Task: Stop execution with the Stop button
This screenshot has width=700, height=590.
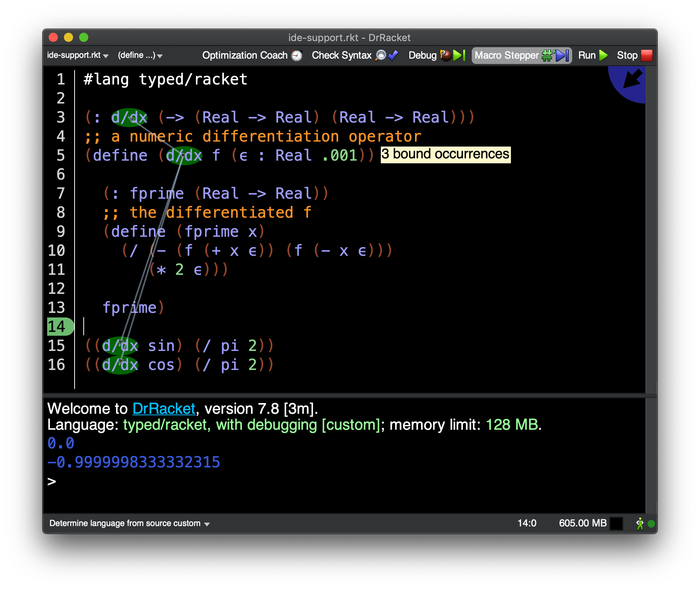Action: 634,55
